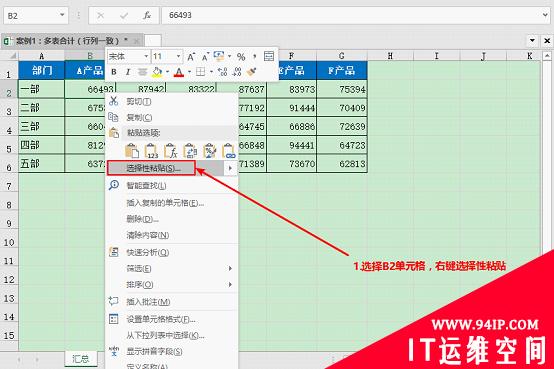
Task: Choose 复制(C) in the context menu
Action: [139, 117]
